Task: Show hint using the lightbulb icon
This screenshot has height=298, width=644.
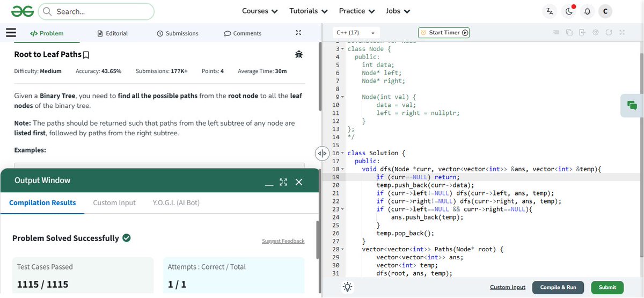Action: (348, 287)
